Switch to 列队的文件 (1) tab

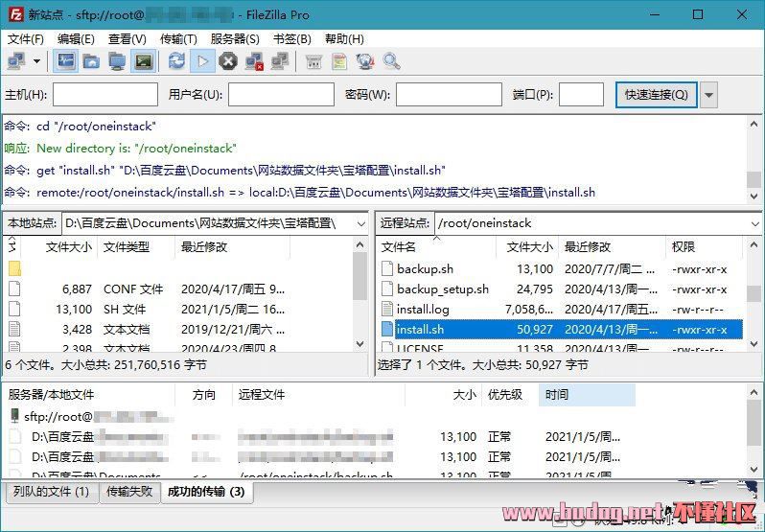point(51,492)
